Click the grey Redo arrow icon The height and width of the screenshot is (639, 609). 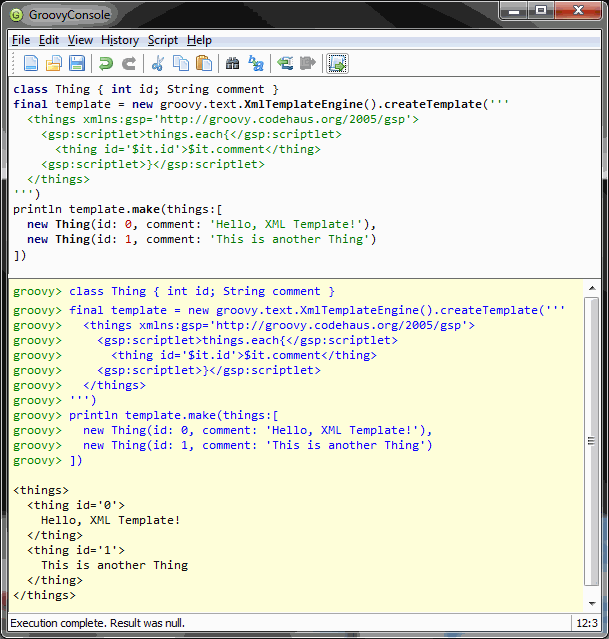129,64
